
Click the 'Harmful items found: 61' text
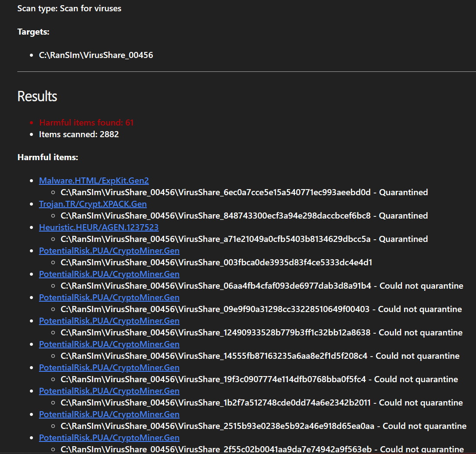[86, 122]
